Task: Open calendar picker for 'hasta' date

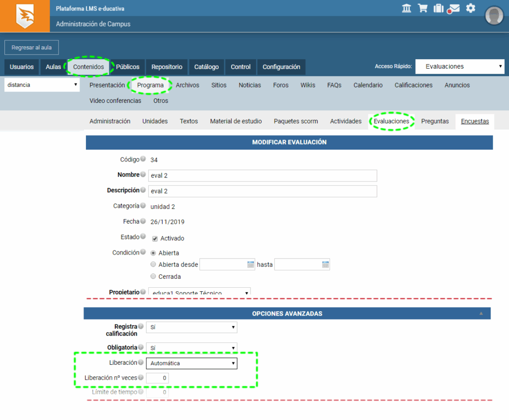Action: (x=325, y=264)
